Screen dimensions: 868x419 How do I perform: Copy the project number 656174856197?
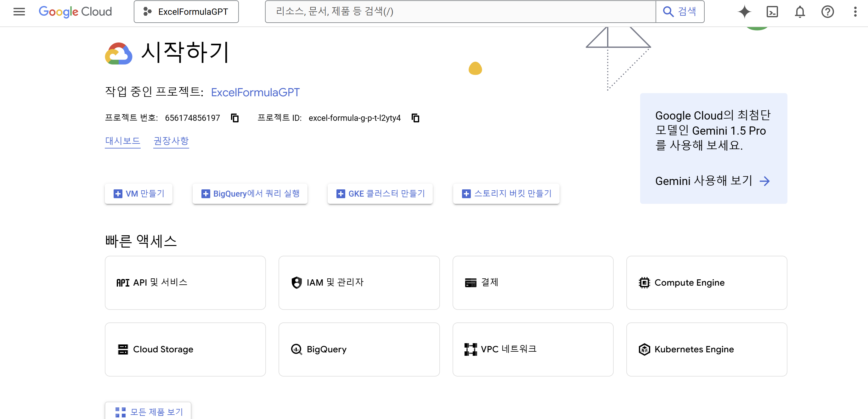pyautogui.click(x=235, y=118)
